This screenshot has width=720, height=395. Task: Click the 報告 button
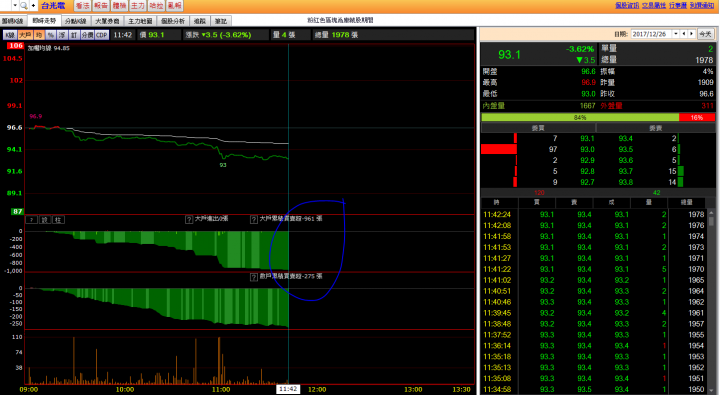coord(101,6)
